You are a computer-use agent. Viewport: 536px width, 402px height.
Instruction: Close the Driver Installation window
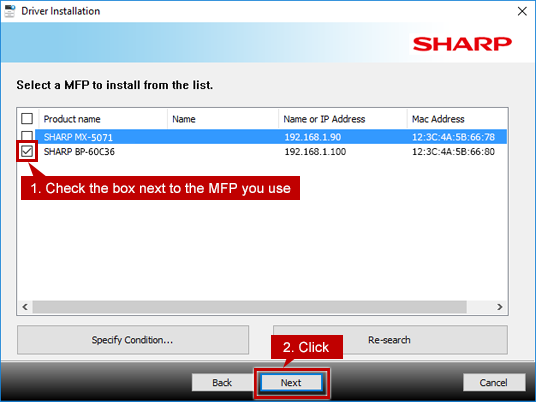click(x=522, y=11)
